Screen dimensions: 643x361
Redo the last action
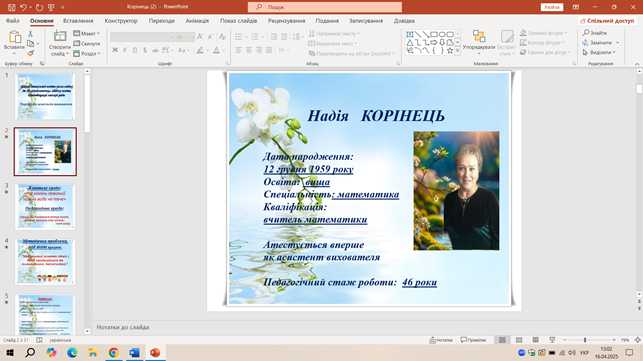click(x=39, y=7)
